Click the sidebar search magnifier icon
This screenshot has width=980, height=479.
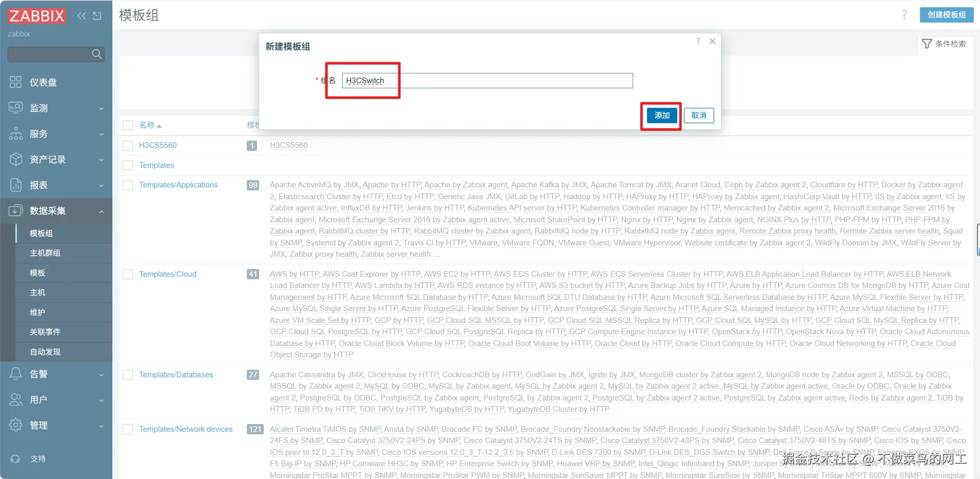pyautogui.click(x=96, y=54)
